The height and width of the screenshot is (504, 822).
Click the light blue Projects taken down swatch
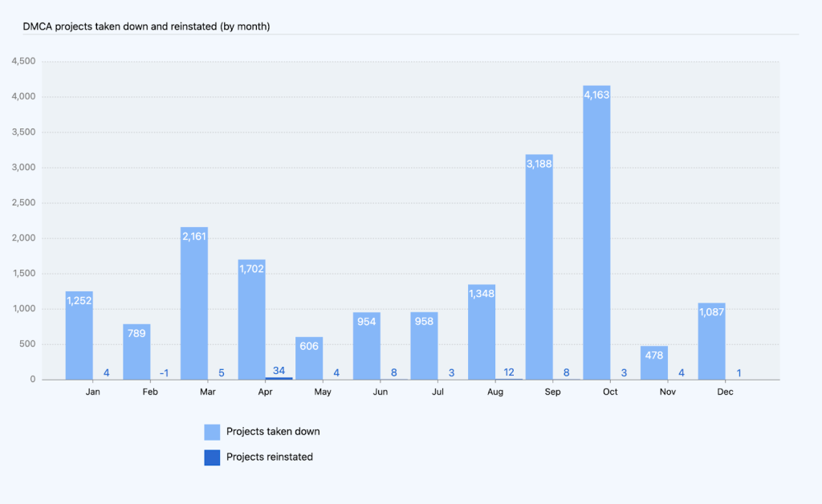pyautogui.click(x=212, y=432)
